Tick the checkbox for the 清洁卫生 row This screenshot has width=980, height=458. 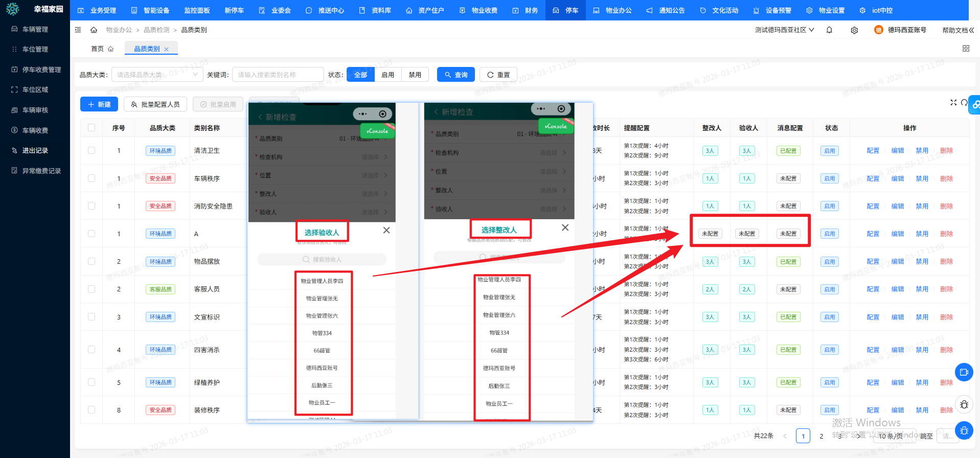click(x=92, y=151)
